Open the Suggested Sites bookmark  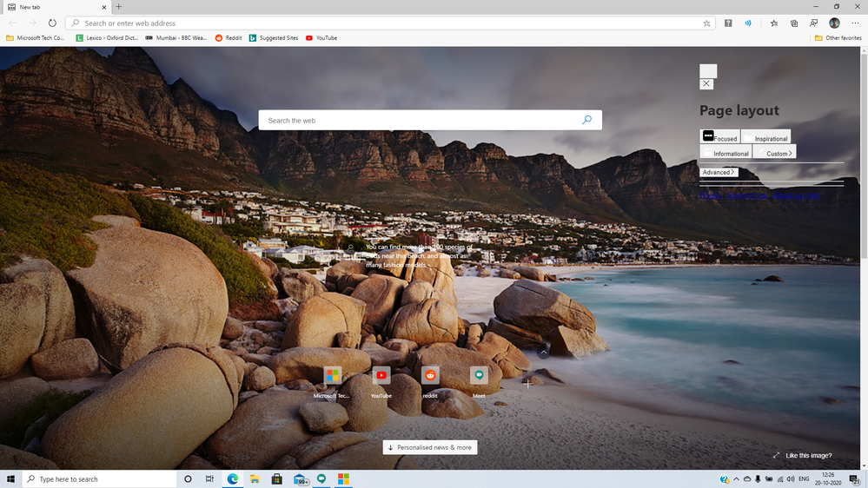tap(274, 38)
